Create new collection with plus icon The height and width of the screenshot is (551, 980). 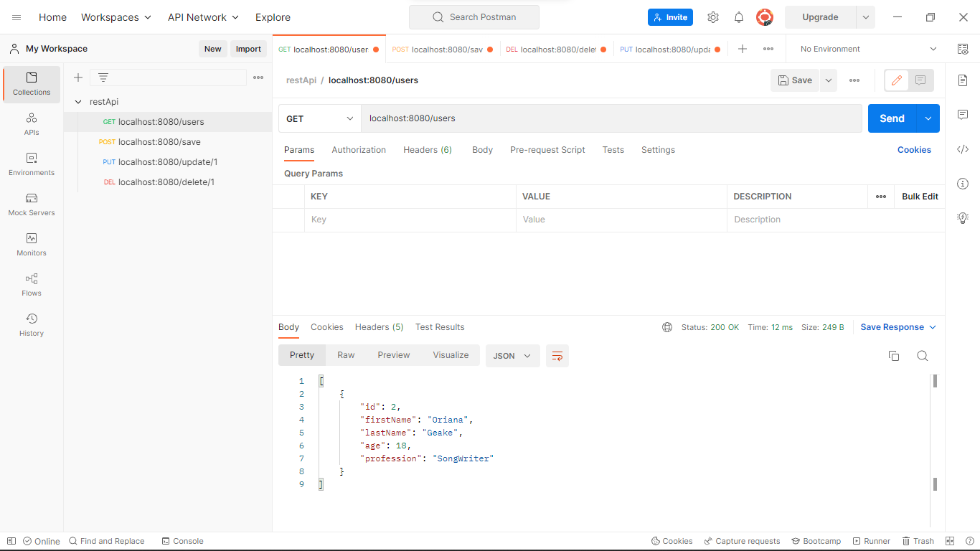point(78,77)
